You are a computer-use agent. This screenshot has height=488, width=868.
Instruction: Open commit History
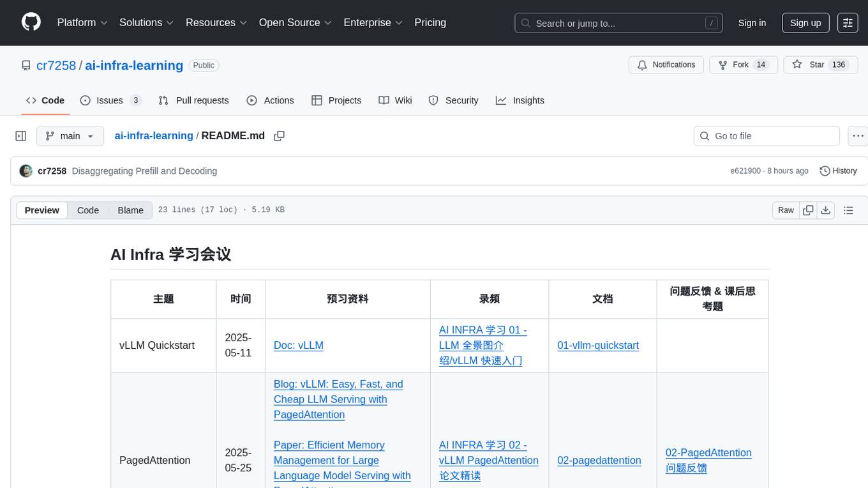click(838, 171)
